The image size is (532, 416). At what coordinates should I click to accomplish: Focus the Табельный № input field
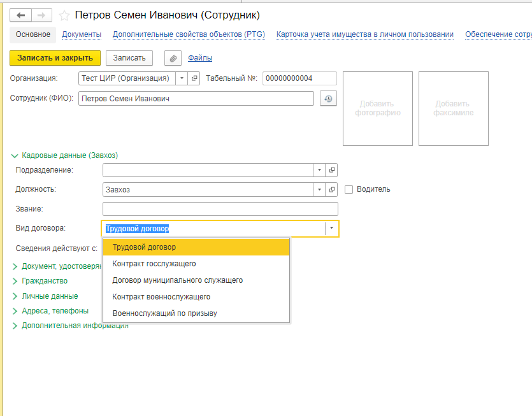point(299,78)
